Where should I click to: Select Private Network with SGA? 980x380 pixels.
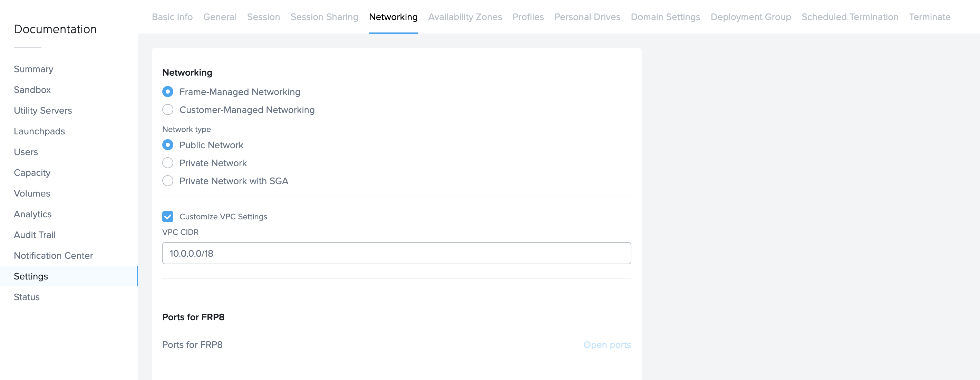167,181
